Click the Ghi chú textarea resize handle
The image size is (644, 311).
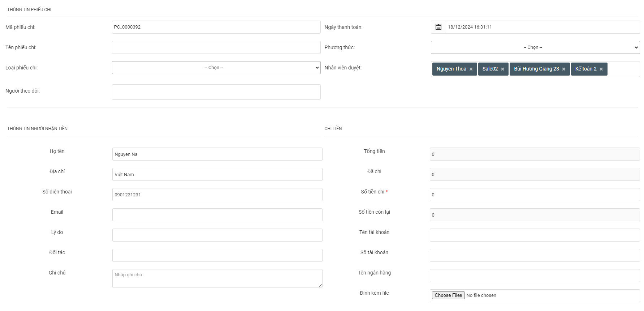(320, 286)
